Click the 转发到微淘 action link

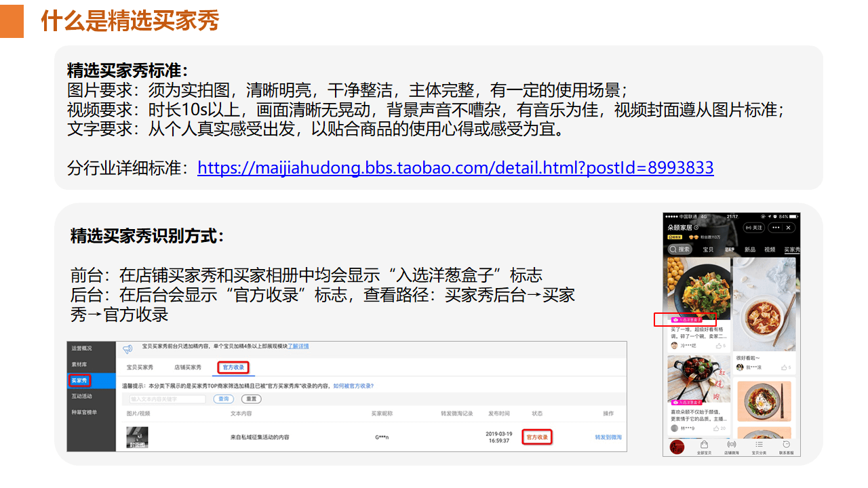608,437
